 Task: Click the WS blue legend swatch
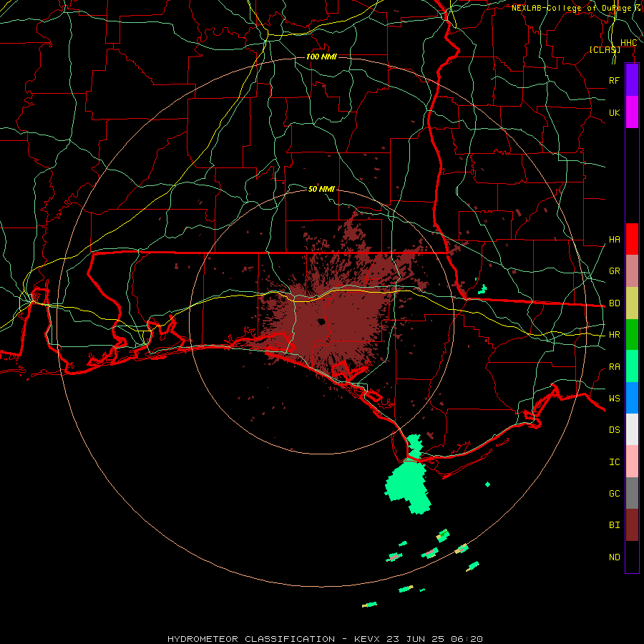point(632,398)
